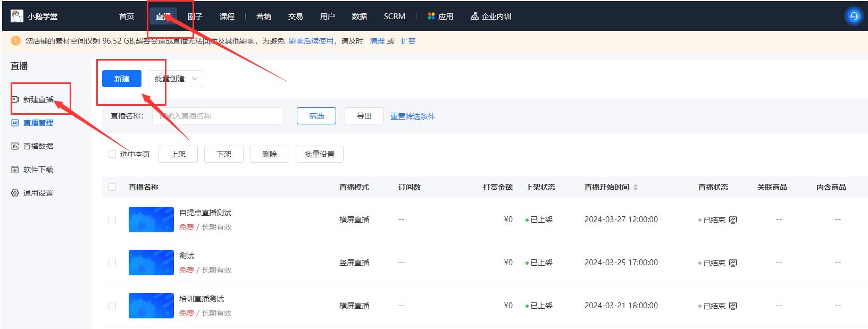Open the 批量设置 options
The image size is (868, 329).
pos(319,154)
